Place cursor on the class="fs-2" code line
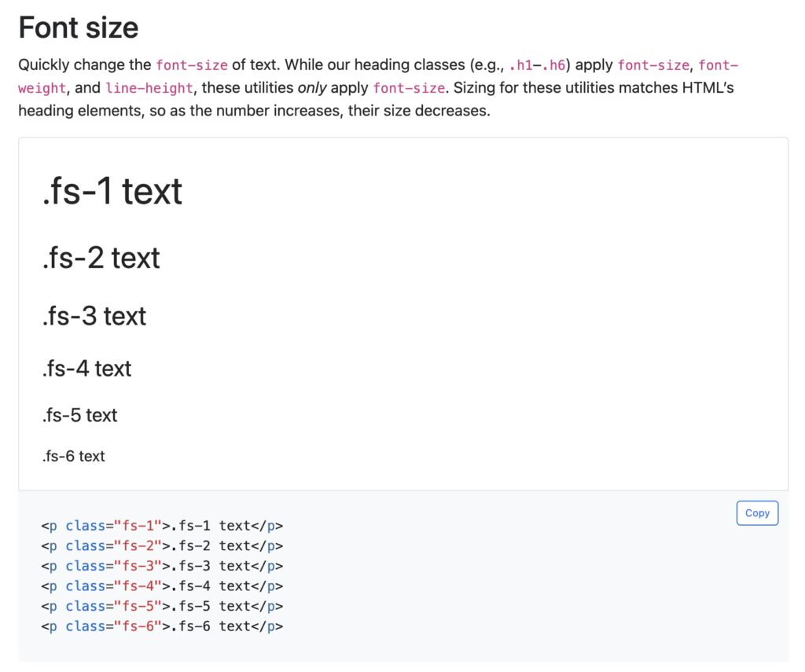805x672 pixels. [x=162, y=545]
